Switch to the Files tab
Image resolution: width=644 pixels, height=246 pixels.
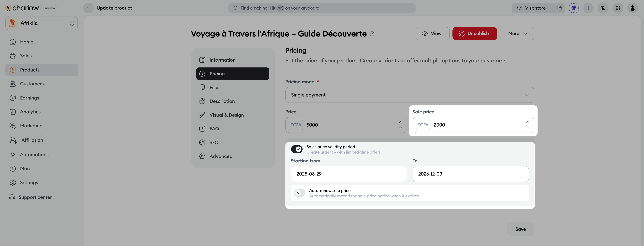[x=232, y=87]
